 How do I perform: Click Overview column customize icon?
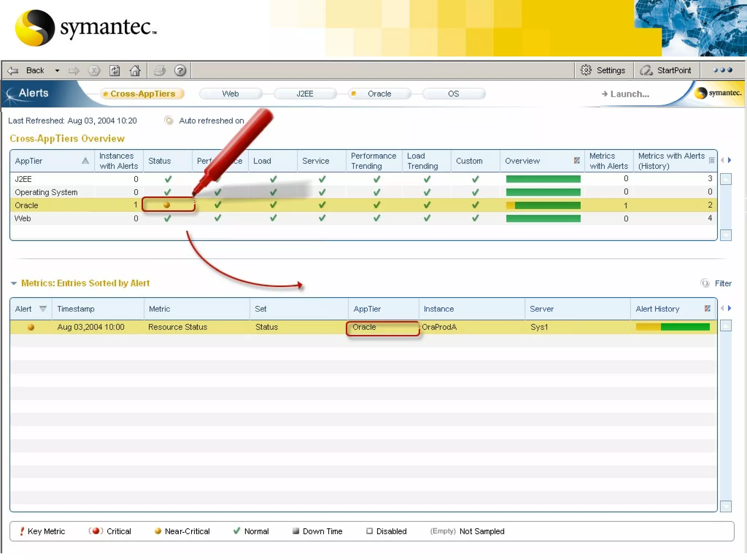(577, 160)
